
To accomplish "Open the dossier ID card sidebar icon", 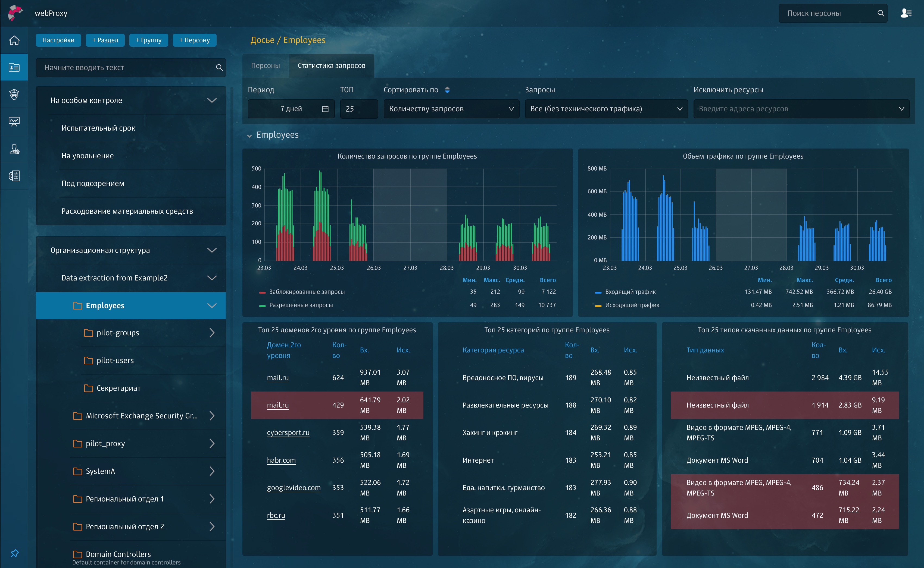I will coord(14,67).
